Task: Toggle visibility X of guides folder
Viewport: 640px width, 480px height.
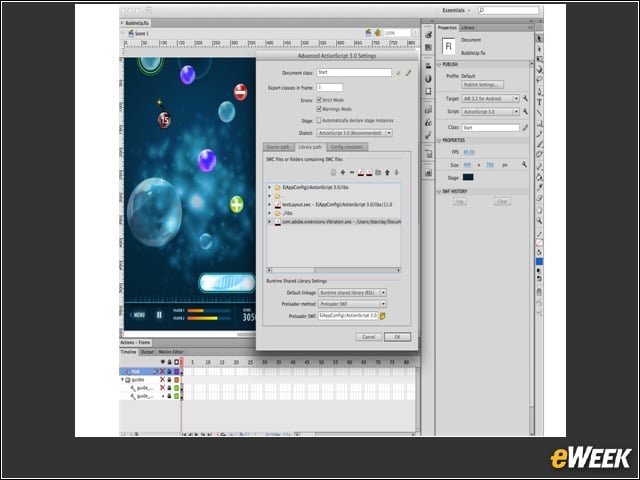Action: (x=162, y=380)
